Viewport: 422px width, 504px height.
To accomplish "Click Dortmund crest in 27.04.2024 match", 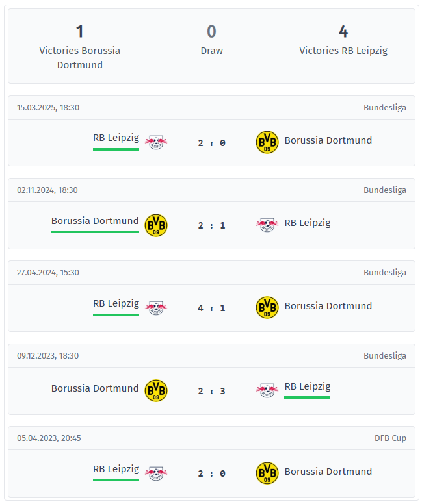I will point(267,307).
